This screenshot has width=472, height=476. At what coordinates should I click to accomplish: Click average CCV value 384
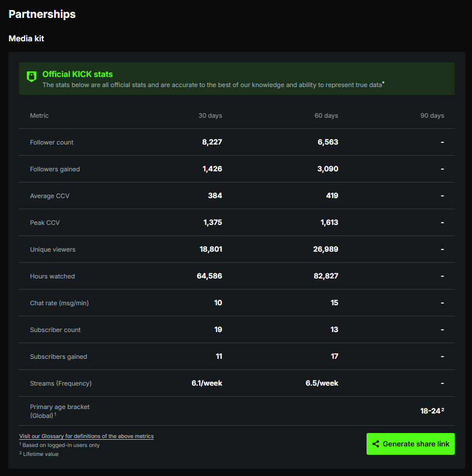[x=215, y=195]
